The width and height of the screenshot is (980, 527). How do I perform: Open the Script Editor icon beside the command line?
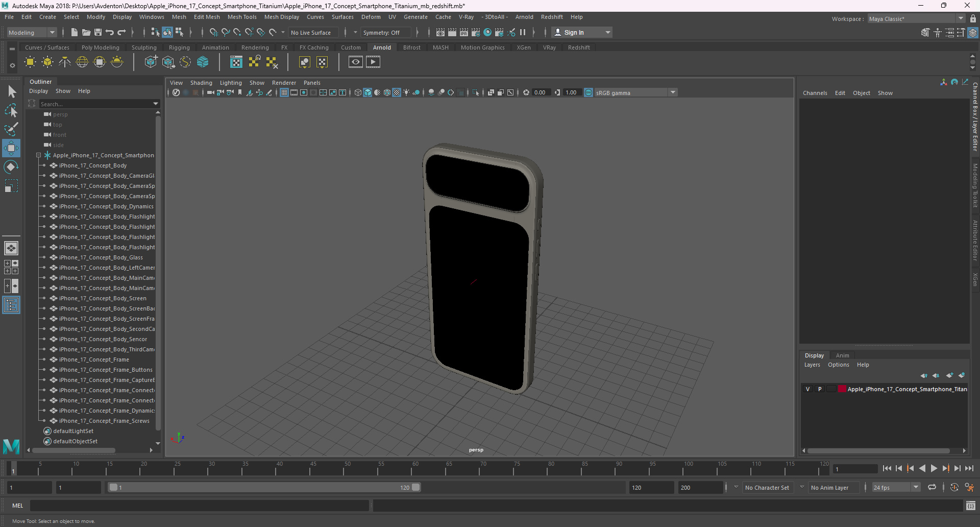tap(971, 506)
